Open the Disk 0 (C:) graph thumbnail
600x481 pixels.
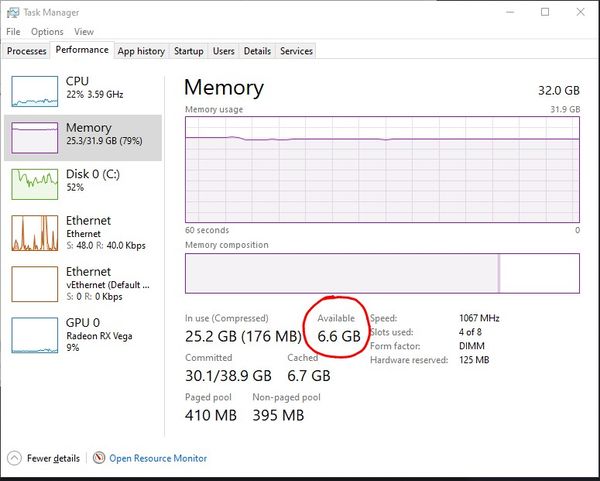pyautogui.click(x=34, y=184)
